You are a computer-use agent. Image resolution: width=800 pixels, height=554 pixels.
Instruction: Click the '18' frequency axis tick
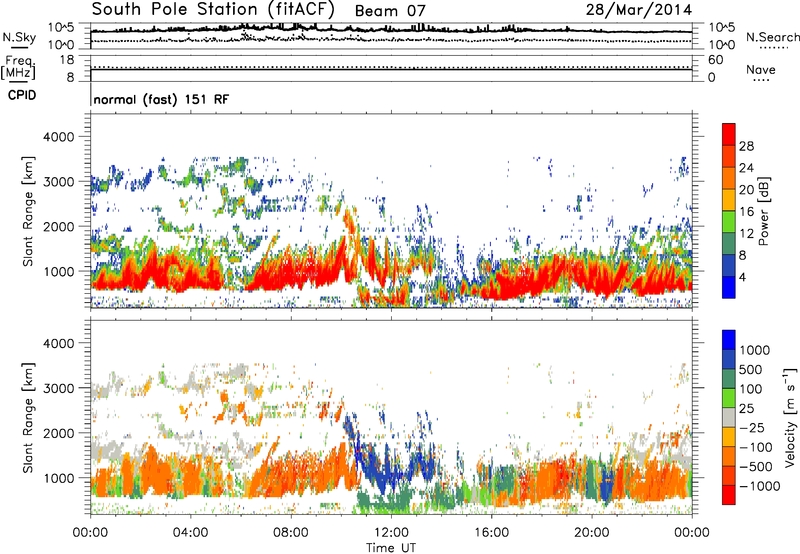click(67, 60)
